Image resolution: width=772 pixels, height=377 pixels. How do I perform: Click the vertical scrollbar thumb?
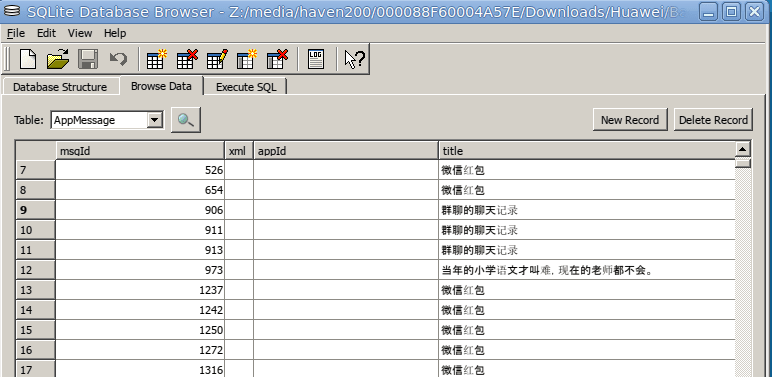point(742,162)
